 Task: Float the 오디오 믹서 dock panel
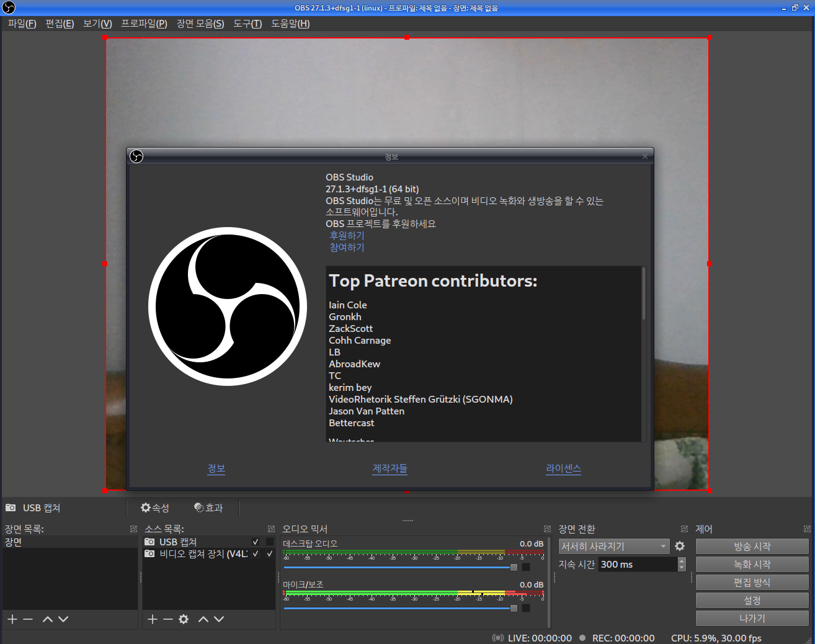pyautogui.click(x=547, y=529)
